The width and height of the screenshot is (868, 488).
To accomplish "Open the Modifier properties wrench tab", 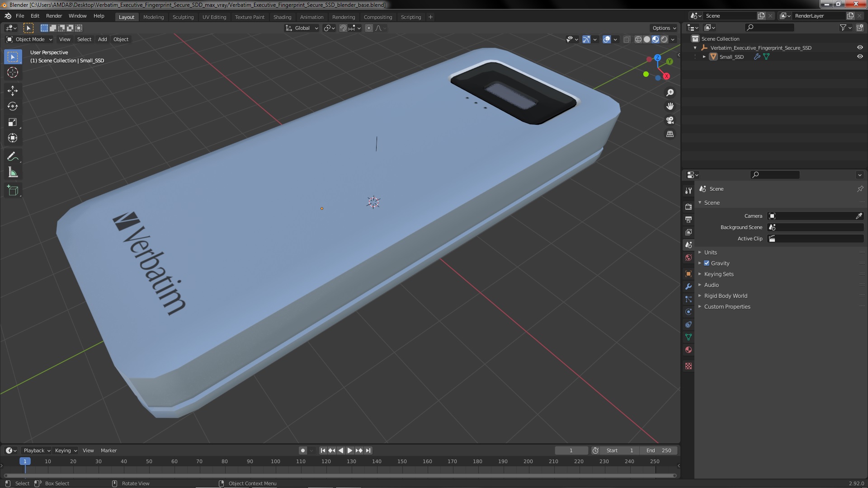I will coord(689,286).
